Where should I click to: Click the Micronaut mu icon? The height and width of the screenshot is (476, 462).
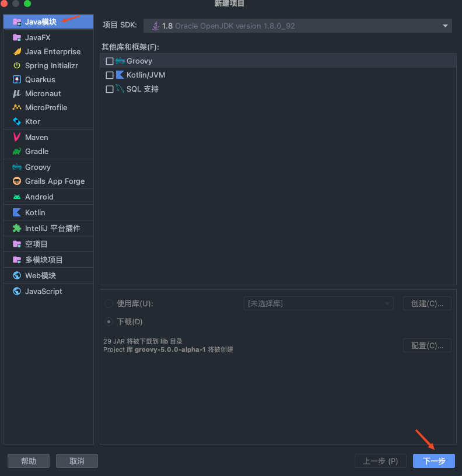[17, 93]
